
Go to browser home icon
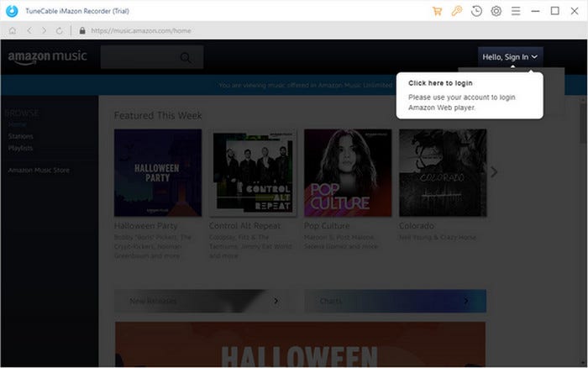tap(13, 31)
